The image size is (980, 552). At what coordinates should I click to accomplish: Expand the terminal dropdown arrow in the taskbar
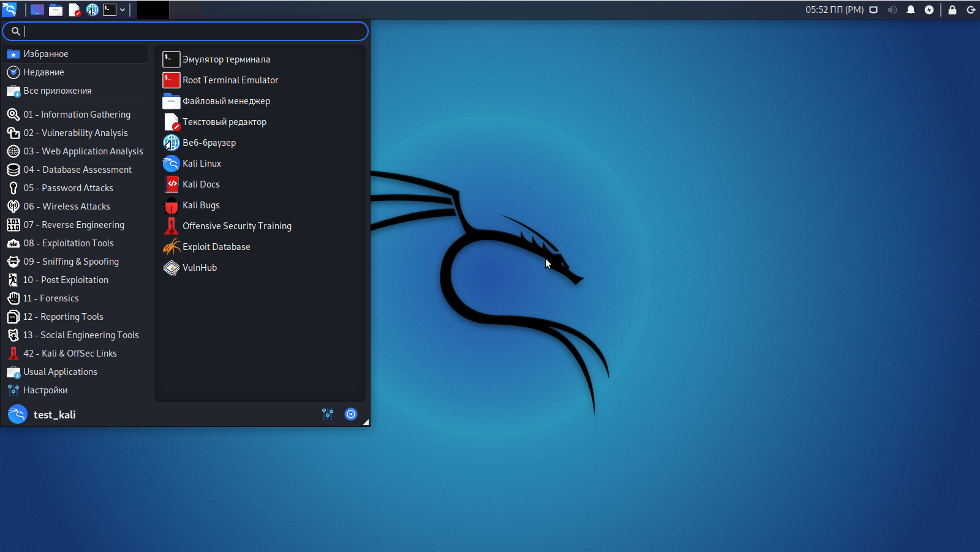(x=123, y=10)
